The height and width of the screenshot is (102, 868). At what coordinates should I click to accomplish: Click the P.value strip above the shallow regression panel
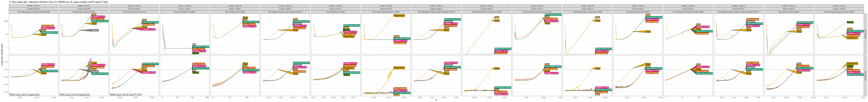point(386,9)
